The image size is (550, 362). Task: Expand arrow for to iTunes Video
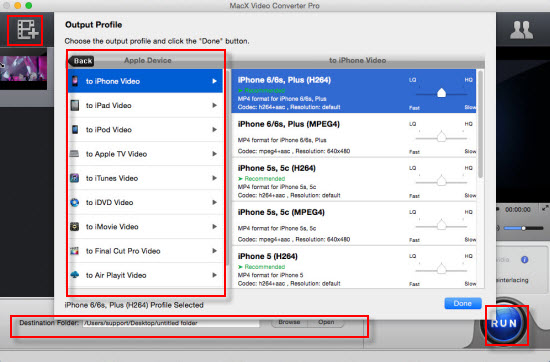click(214, 178)
